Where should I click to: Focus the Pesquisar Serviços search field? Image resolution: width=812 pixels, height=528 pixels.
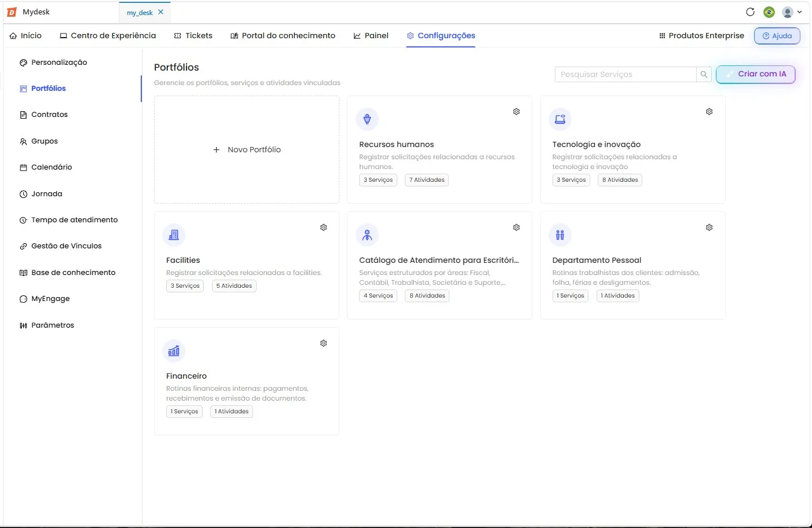(x=626, y=75)
